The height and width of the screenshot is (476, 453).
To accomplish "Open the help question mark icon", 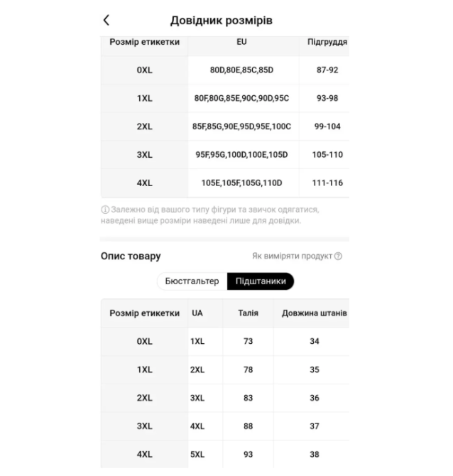I will click(338, 256).
